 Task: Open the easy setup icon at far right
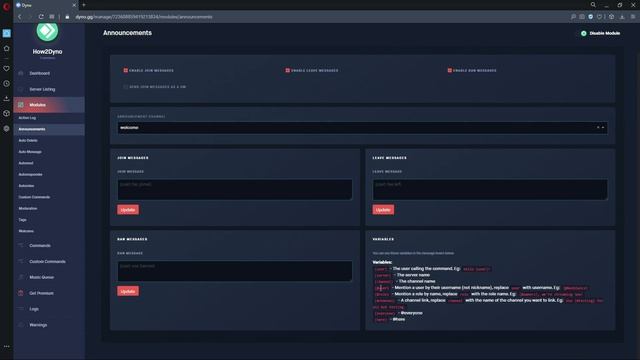[633, 17]
